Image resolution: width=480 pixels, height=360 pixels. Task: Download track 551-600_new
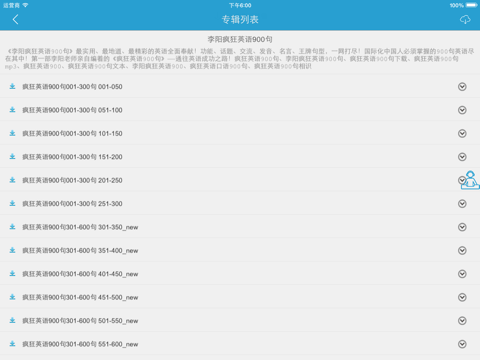12,344
